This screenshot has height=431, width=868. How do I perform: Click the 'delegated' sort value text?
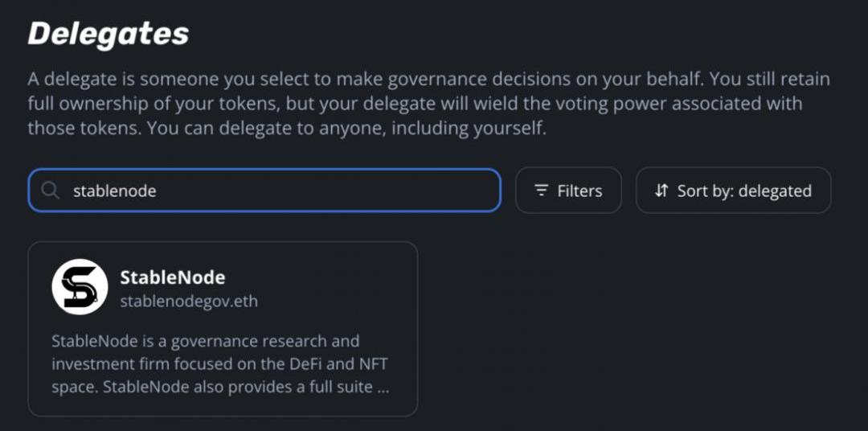pos(775,191)
